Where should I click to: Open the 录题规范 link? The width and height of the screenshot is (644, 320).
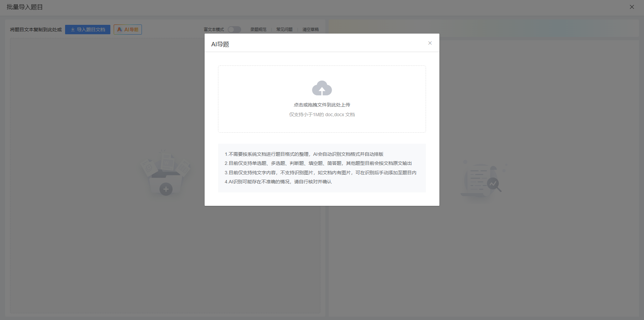(258, 30)
